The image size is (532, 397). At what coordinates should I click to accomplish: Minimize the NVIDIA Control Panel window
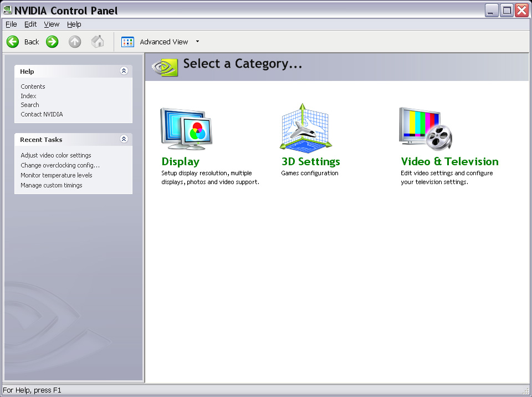(x=492, y=10)
